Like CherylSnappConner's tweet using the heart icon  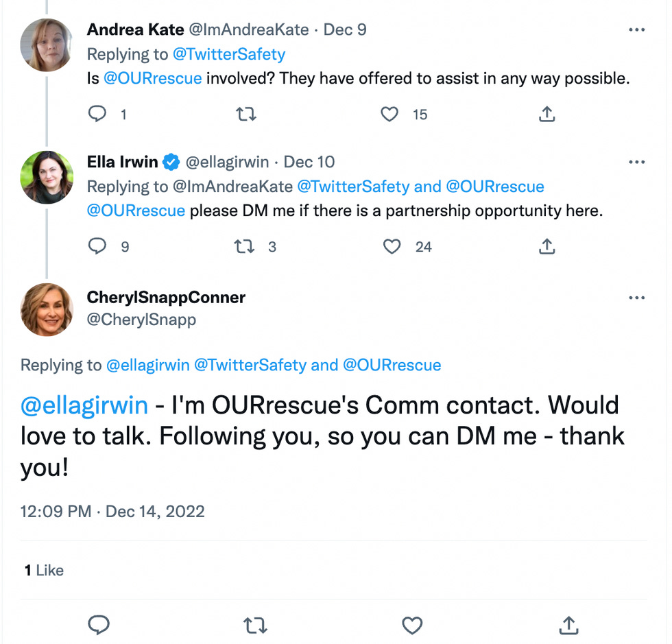click(x=411, y=625)
